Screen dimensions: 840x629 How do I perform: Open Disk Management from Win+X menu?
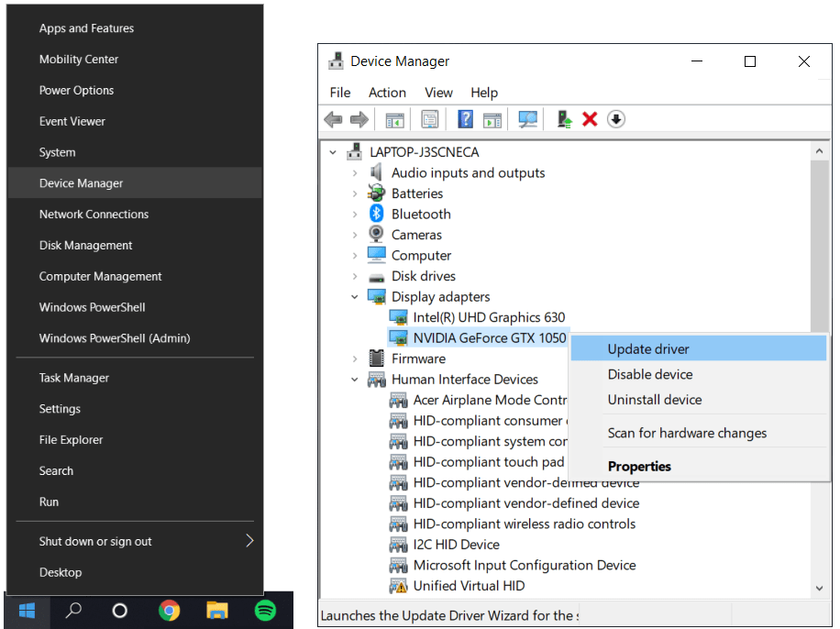click(135, 246)
